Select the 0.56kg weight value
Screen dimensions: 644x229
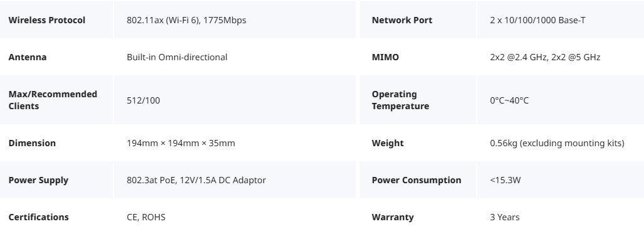[x=557, y=143]
